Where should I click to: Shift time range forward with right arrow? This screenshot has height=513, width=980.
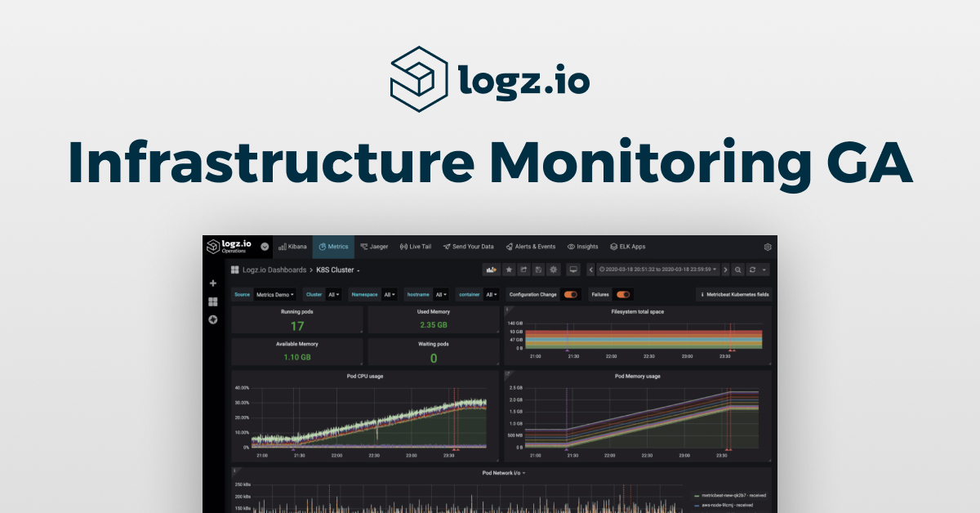[x=725, y=270]
